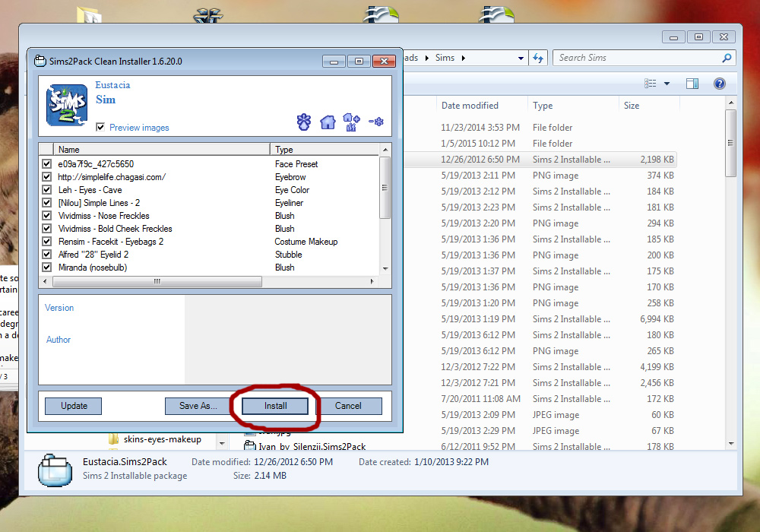Open the Explorer address bar dropdown arrow
Screen dimensions: 760x532
tap(521, 59)
